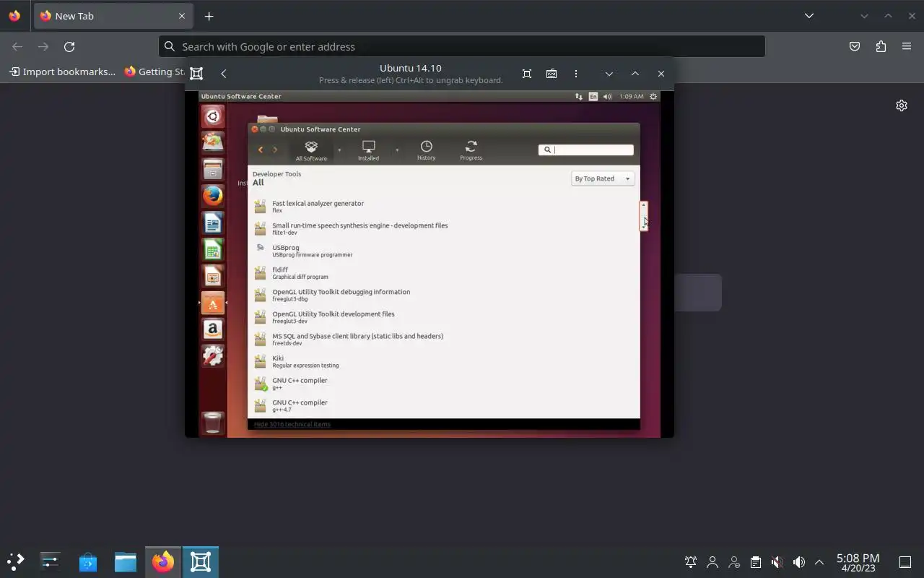Select the fldiff Graphical diff program entry
Viewport: 924px width, 578px height.
coord(443,273)
